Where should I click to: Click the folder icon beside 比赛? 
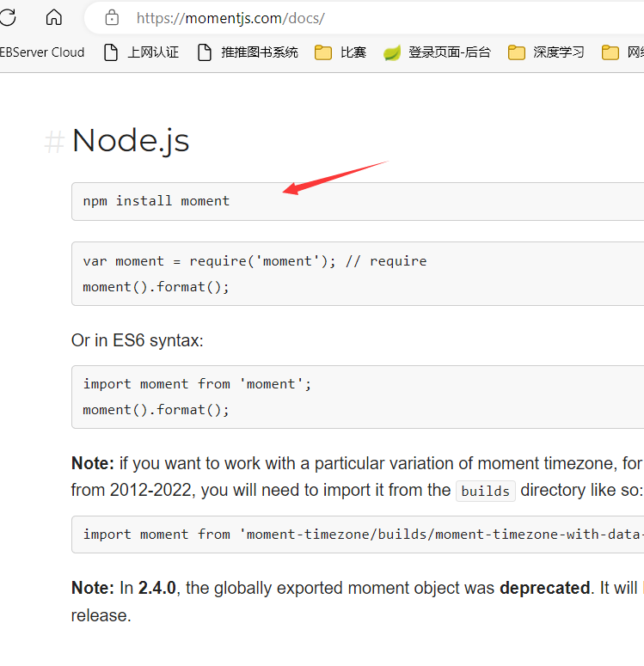[323, 52]
